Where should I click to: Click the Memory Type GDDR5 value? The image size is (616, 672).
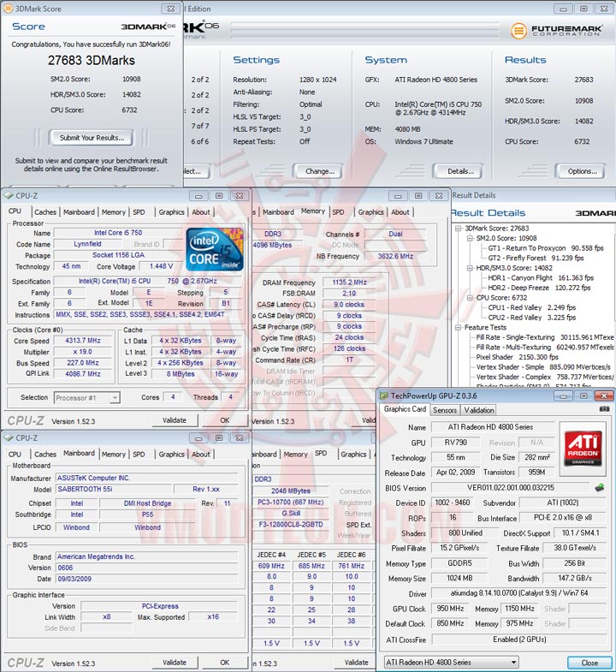pos(459,563)
